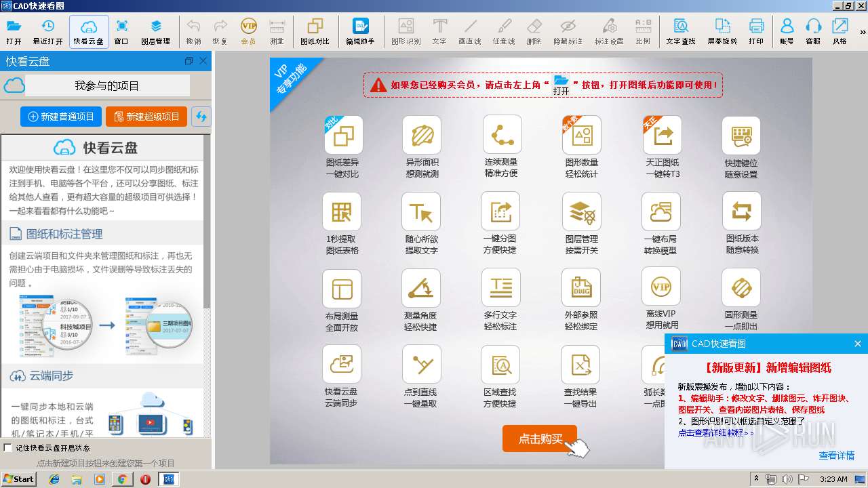This screenshot has height=488, width=868.
Task: Toggle the 快看云盘 cloud disk toolbar button
Action: pos(89,31)
